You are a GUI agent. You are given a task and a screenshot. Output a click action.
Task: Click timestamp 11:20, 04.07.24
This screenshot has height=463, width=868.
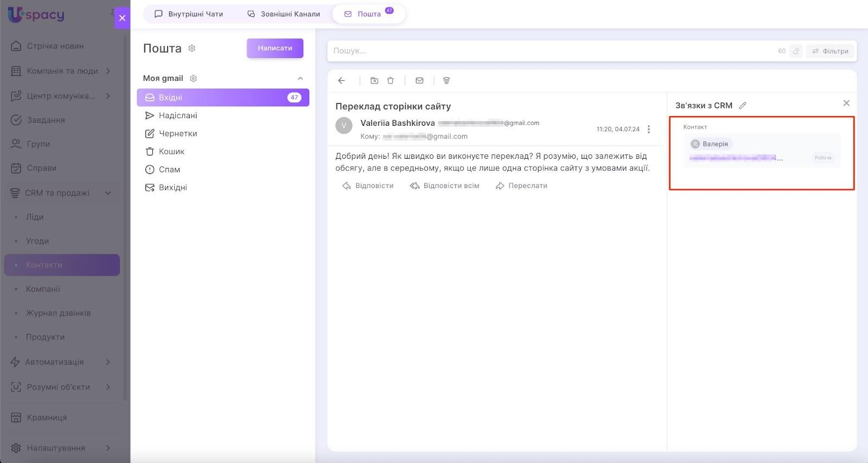[x=618, y=129]
